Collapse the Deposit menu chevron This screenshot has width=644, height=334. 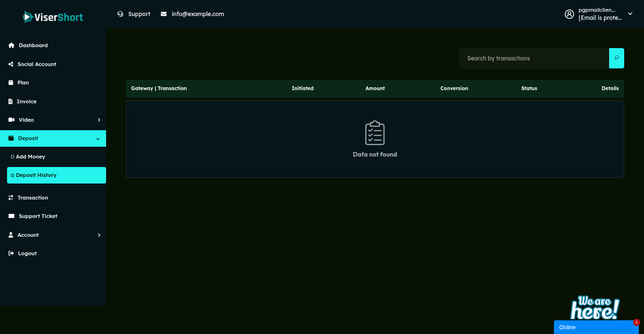click(98, 139)
